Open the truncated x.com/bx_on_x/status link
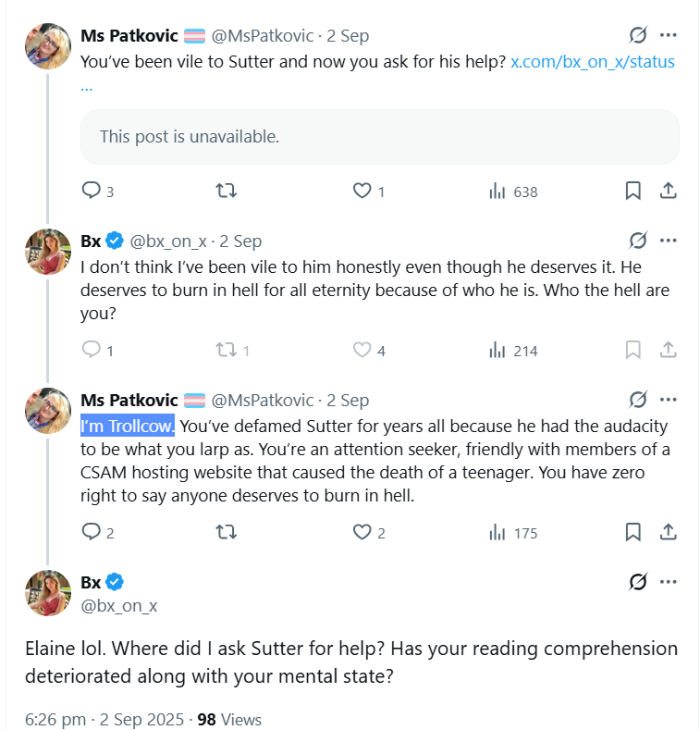The image size is (700, 730). (x=593, y=62)
